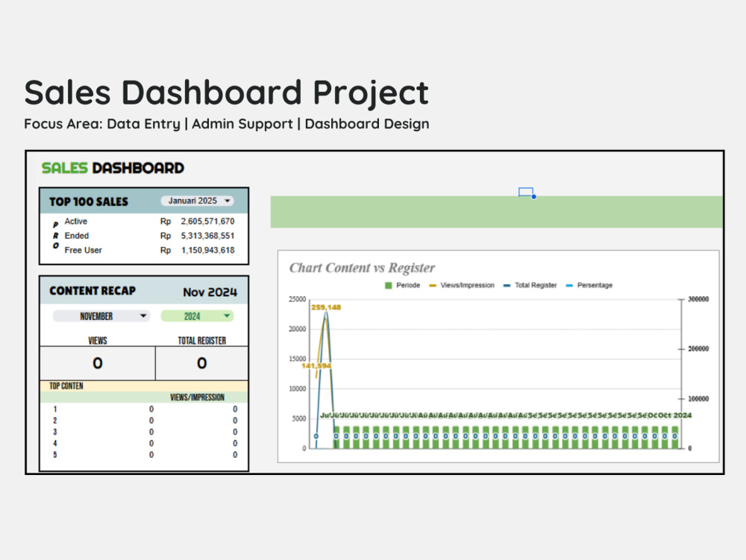Open the 2024 year dropdown
Screen dimensions: 746x560
(x=197, y=316)
